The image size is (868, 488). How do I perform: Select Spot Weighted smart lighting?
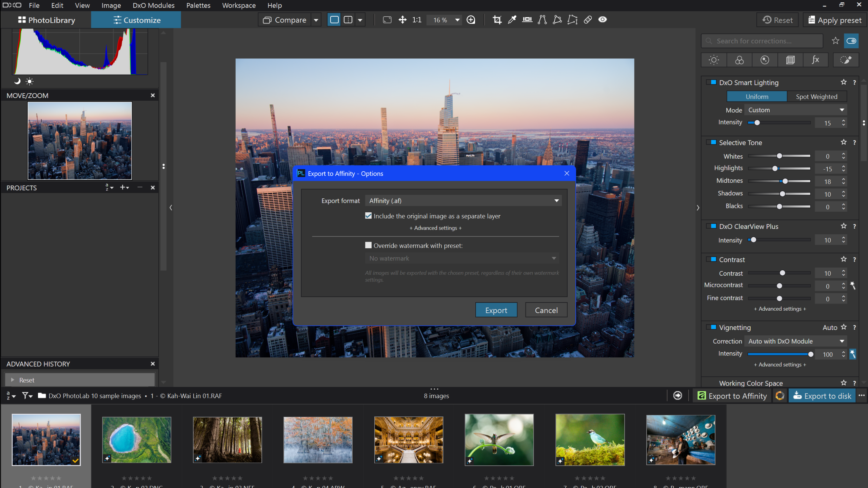(x=816, y=97)
